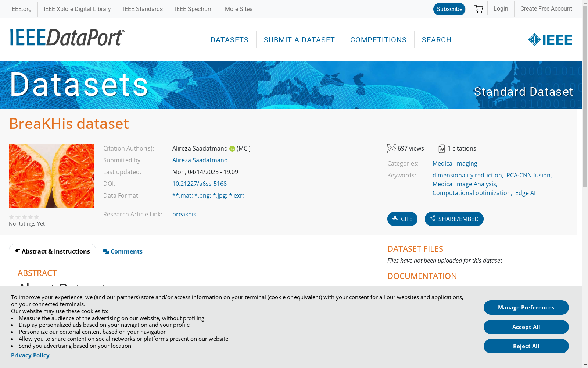Viewport: 588px width, 368px height.
Task: Click the last updated date Mon, 04/14/2025 - 19:09
Action: [x=205, y=172]
